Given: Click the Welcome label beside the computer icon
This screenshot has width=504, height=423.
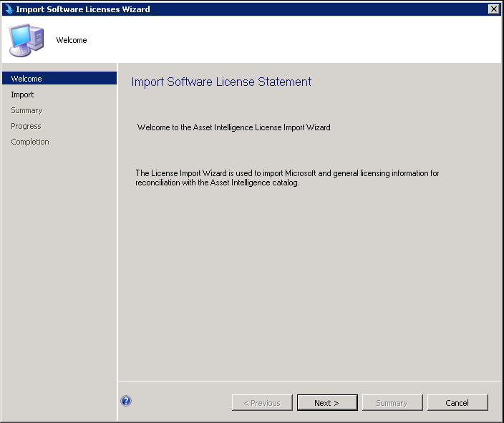Looking at the screenshot, I should [72, 40].
